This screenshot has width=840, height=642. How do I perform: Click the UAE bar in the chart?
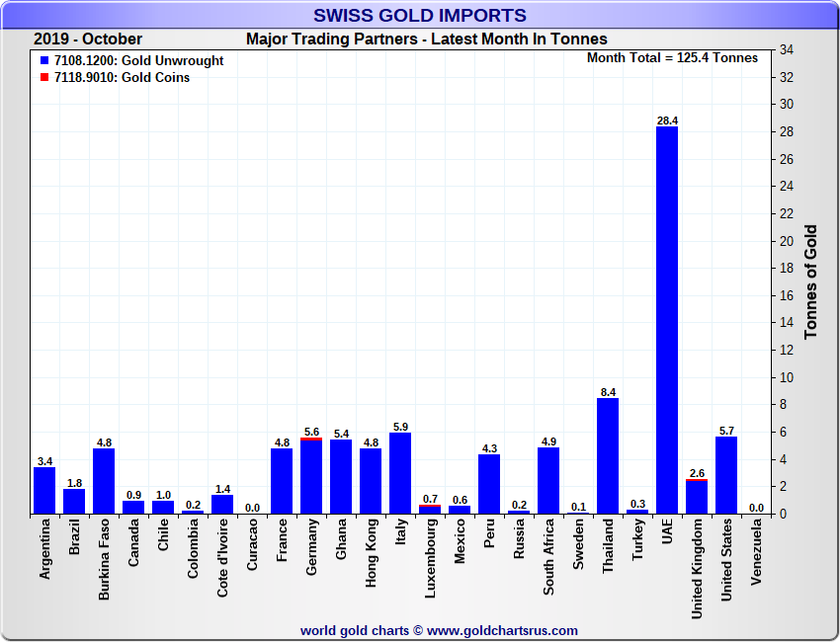point(667,321)
